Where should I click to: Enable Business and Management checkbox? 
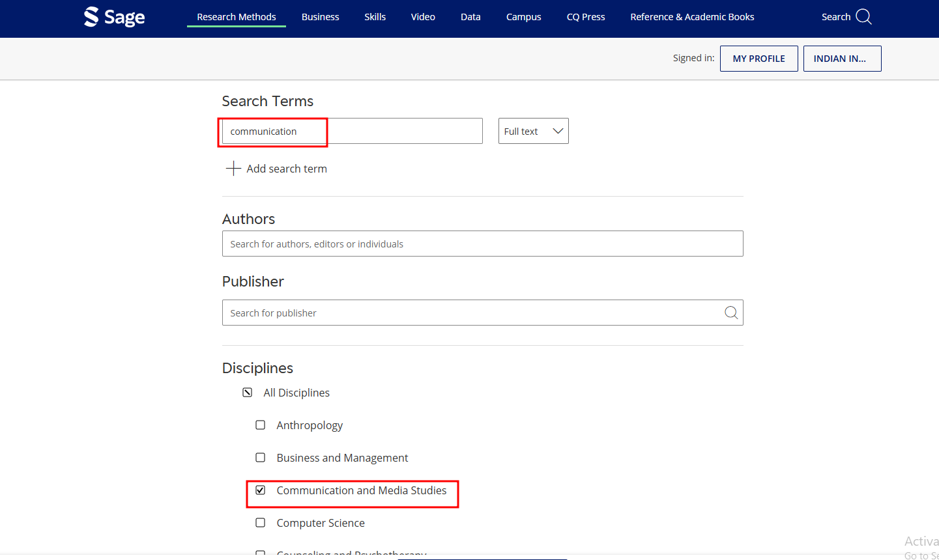261,458
